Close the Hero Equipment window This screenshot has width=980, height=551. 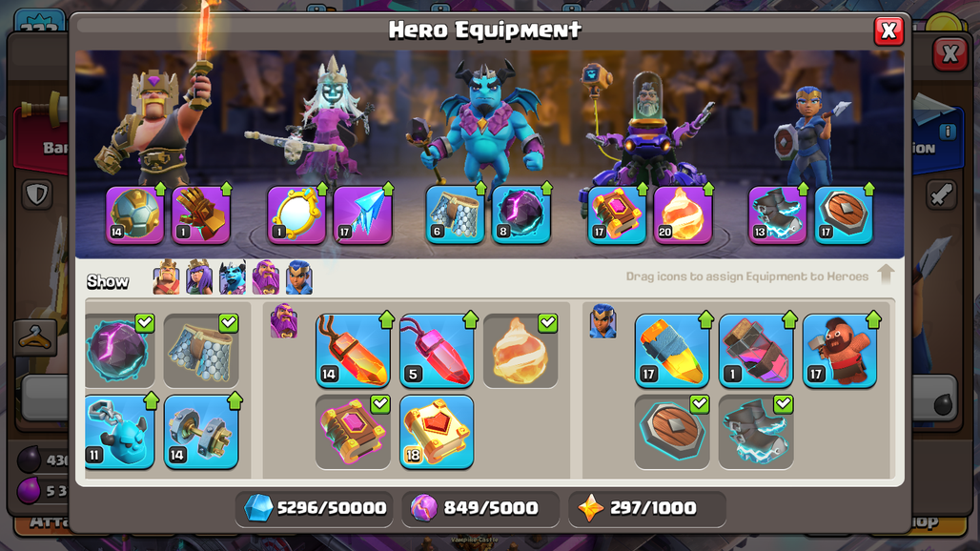tap(888, 31)
